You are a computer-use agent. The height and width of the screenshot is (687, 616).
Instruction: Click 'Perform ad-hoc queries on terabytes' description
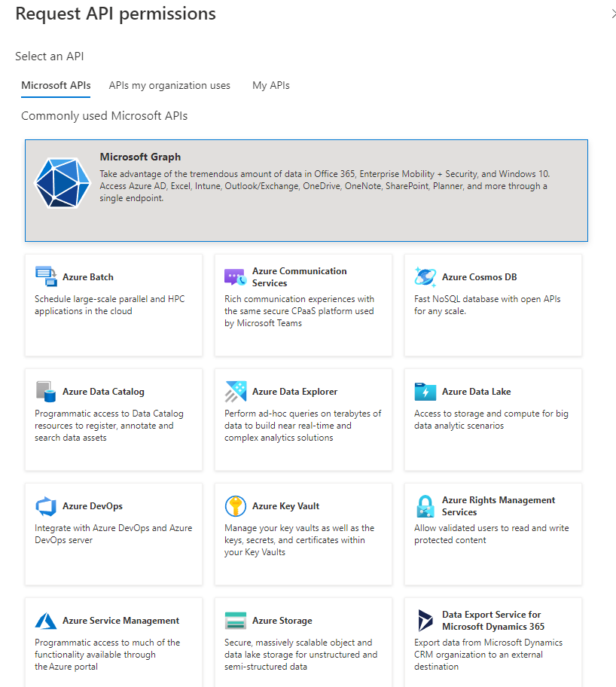pos(303,426)
